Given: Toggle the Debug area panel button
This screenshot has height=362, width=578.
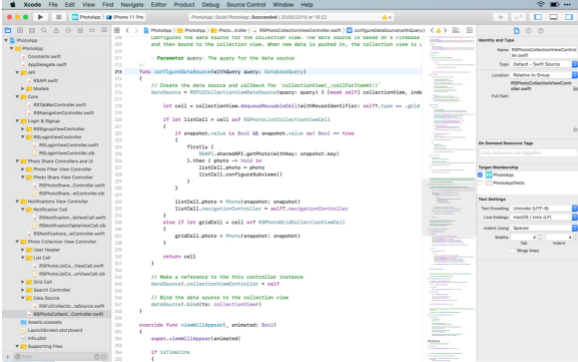Looking at the screenshot, I should [553, 17].
